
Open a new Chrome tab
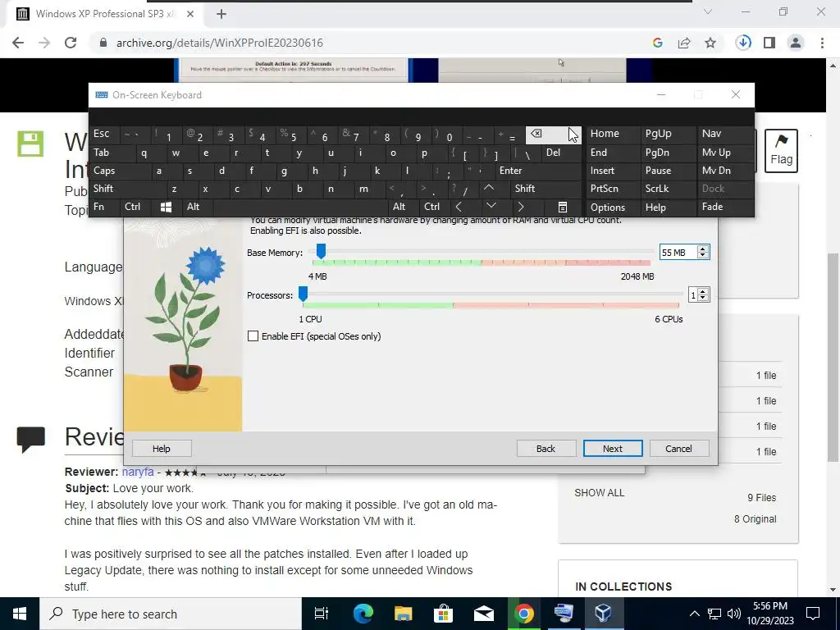[221, 14]
